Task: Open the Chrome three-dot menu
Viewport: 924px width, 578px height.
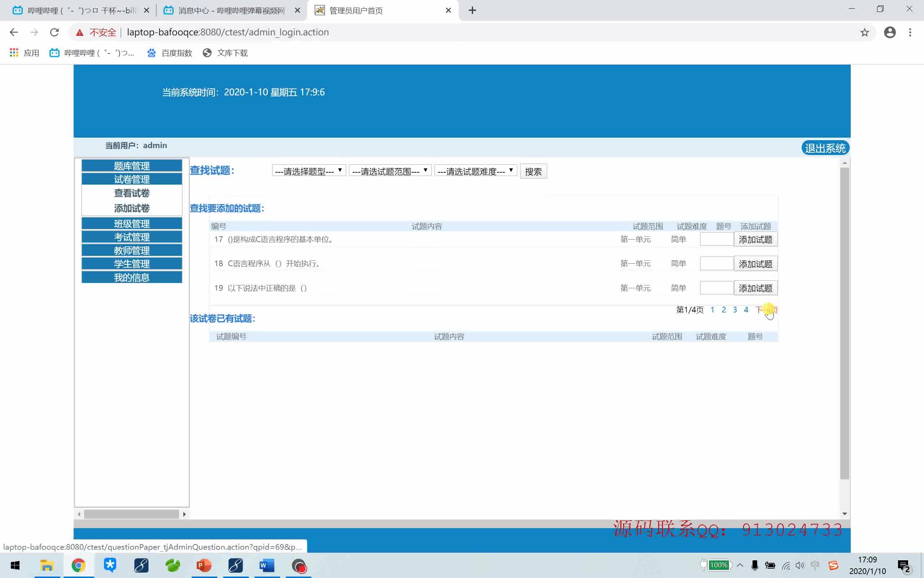Action: 910,33
